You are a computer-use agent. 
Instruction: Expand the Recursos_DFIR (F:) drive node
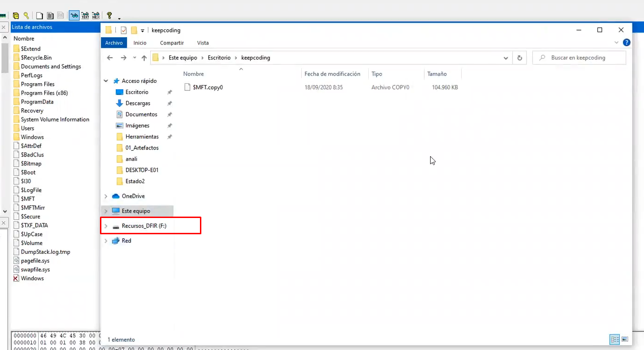[106, 225]
